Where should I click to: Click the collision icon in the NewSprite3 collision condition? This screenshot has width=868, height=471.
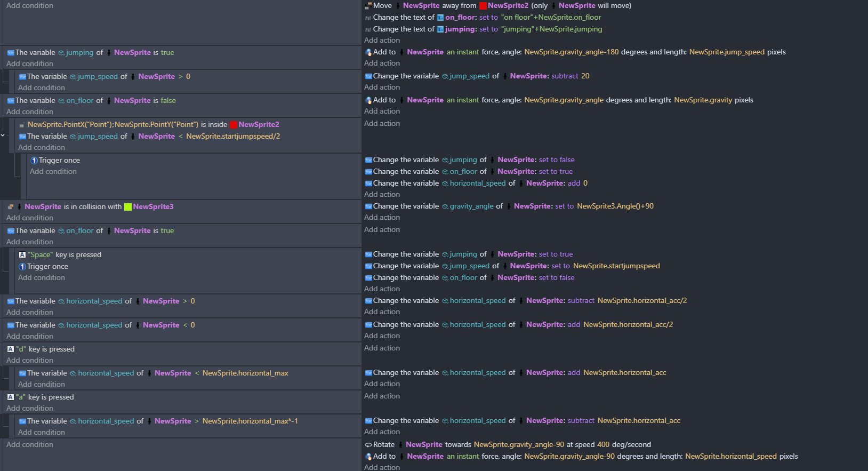(x=11, y=207)
